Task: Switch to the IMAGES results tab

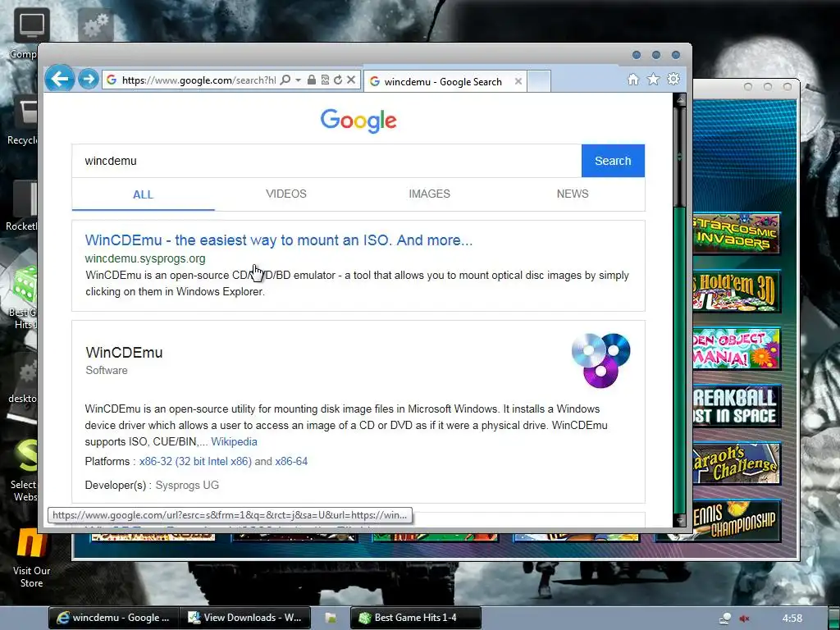Action: click(429, 194)
